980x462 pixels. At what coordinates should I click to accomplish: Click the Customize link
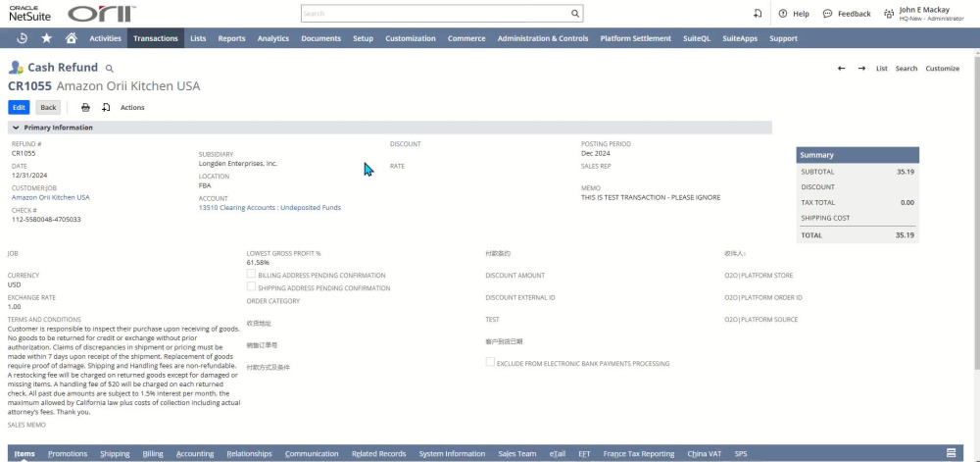(943, 69)
